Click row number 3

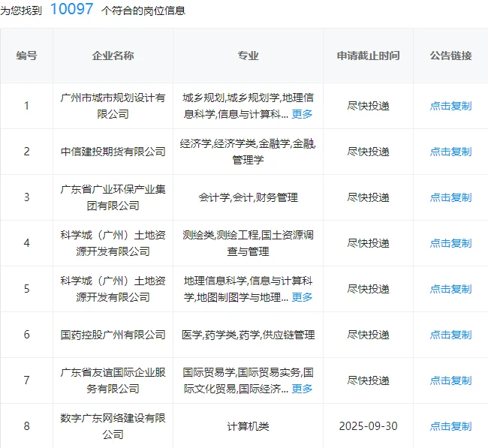click(x=27, y=197)
